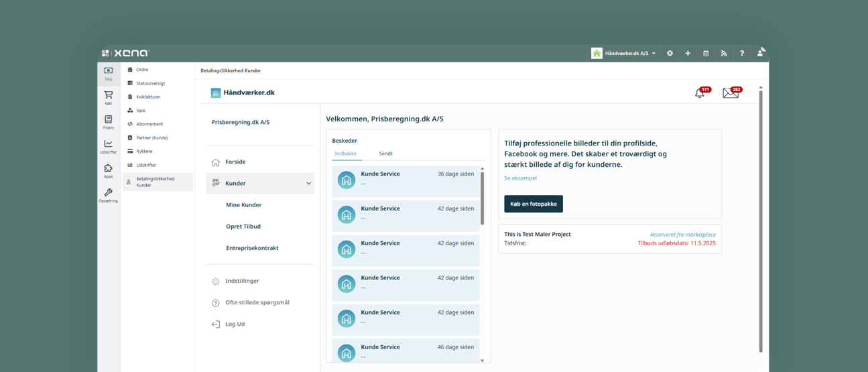The image size is (868, 372).
Task: Open the Se eksempel link
Action: 520,178
